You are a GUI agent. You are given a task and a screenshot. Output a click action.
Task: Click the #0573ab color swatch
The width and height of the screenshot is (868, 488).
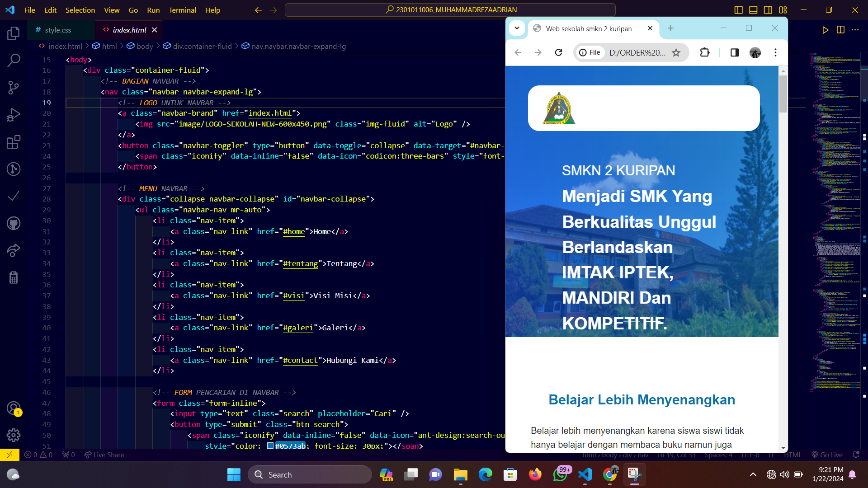(x=270, y=446)
